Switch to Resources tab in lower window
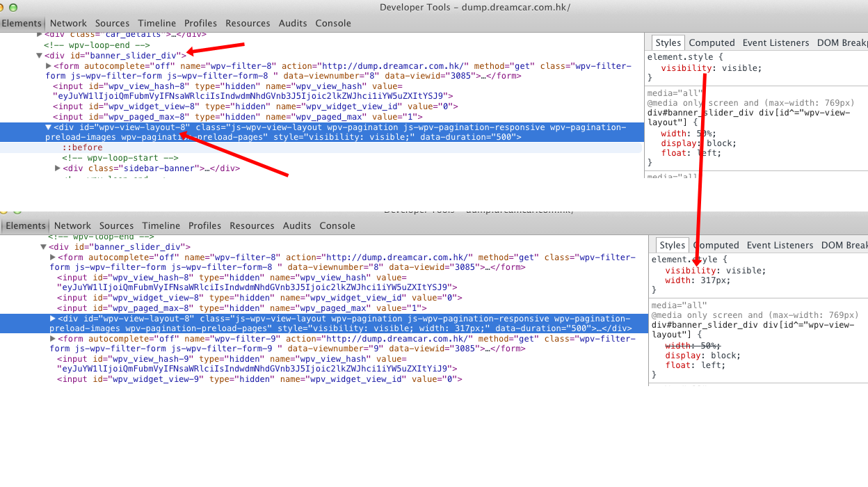Viewport: 868px width, 487px height. (x=252, y=225)
